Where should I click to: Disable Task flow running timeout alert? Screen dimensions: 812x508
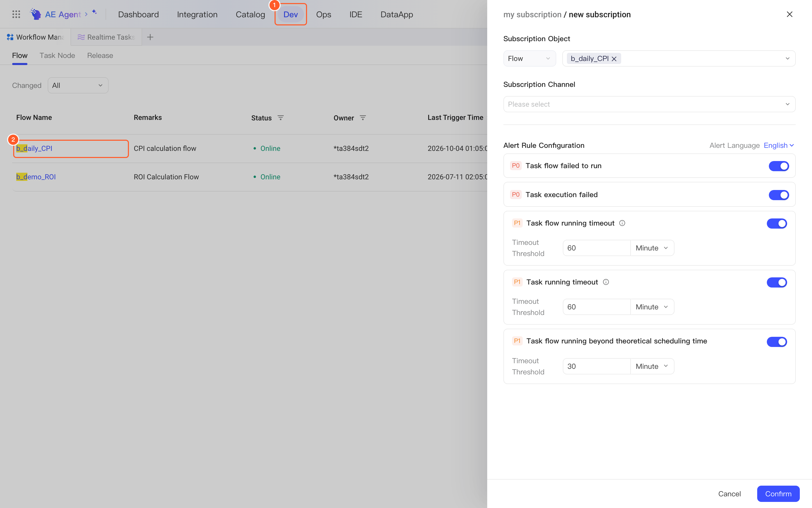pyautogui.click(x=776, y=224)
